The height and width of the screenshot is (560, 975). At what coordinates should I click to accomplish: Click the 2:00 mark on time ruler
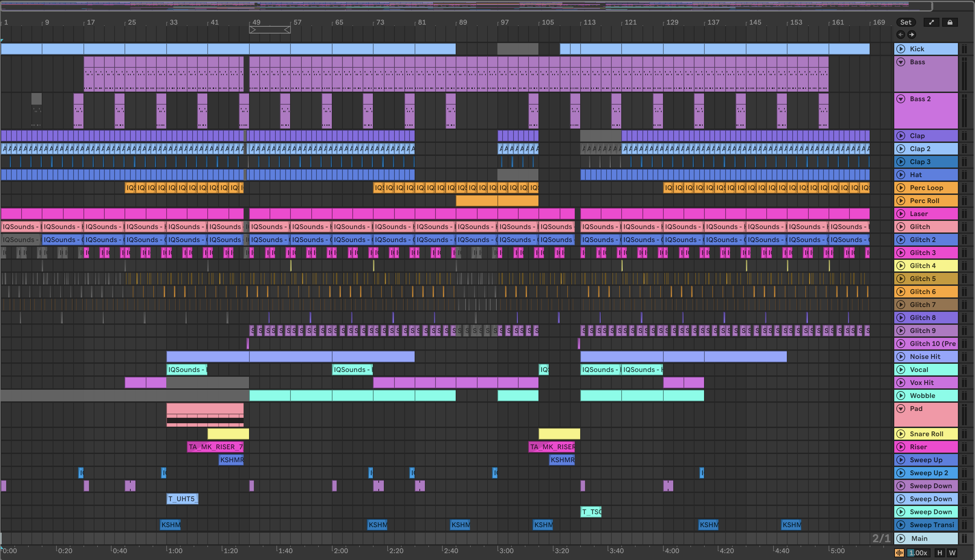(x=340, y=550)
